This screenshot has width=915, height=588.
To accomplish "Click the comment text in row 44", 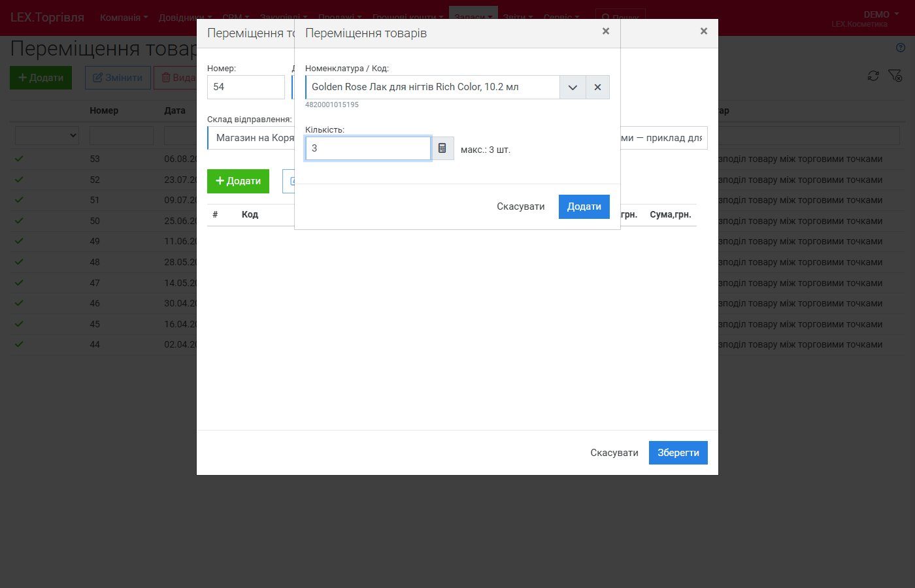I will [800, 344].
